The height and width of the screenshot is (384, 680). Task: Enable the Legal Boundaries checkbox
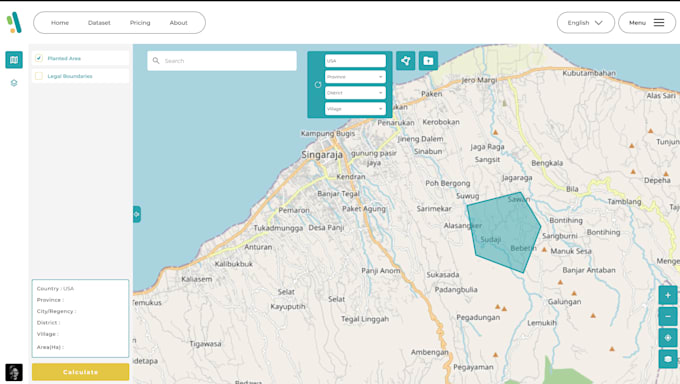(39, 76)
